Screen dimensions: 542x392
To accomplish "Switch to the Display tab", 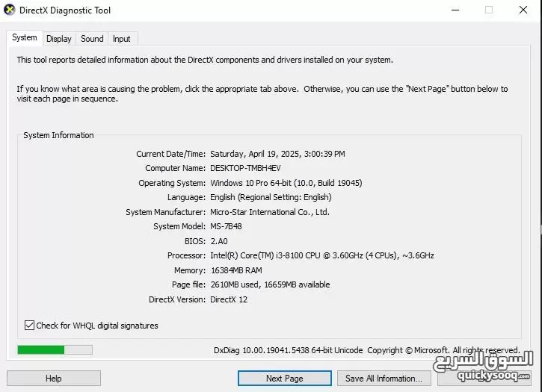I will point(59,39).
